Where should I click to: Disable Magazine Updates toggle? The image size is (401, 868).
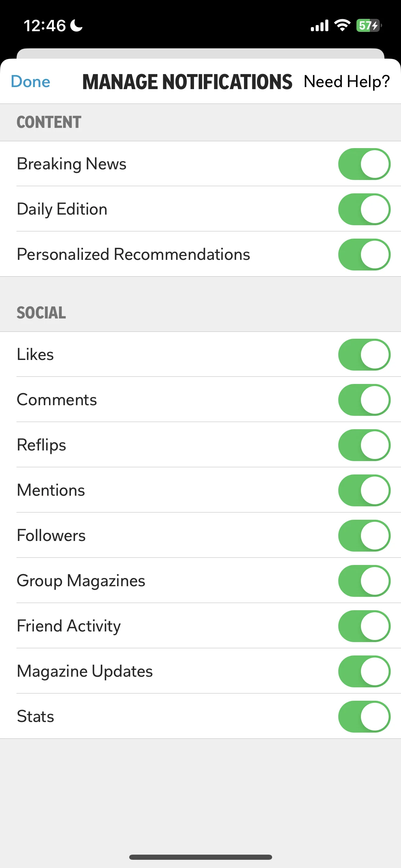364,671
